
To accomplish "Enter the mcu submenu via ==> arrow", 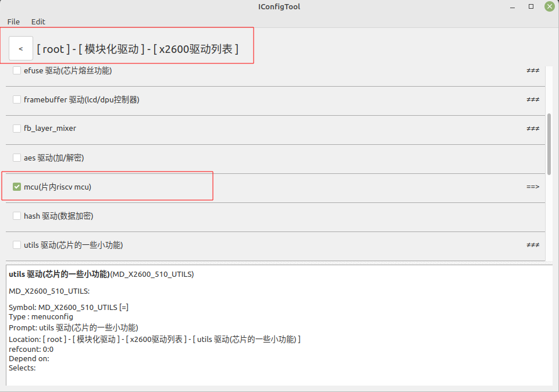I will [x=532, y=187].
